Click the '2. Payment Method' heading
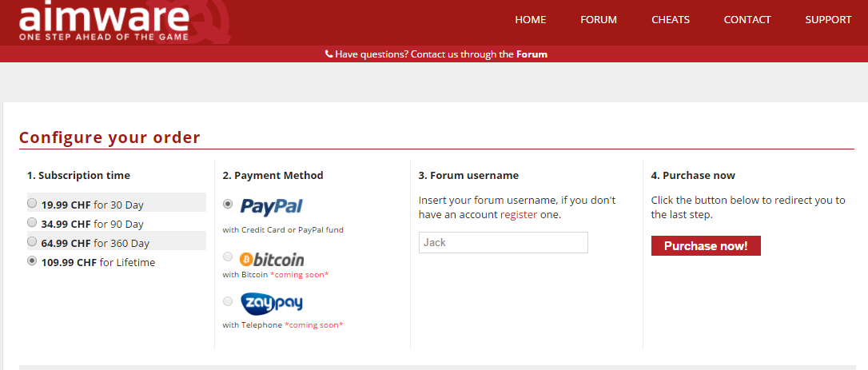Viewport: 868px width, 370px height. 273,176
